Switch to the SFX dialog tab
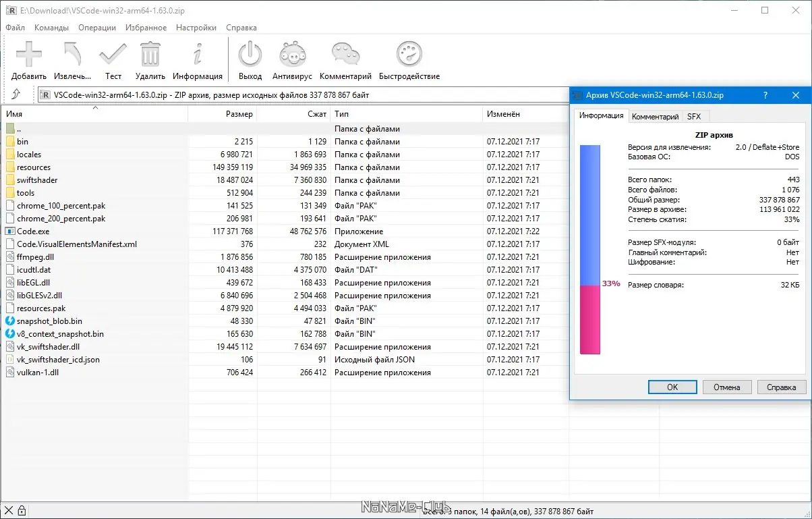This screenshot has height=519, width=812. click(694, 117)
